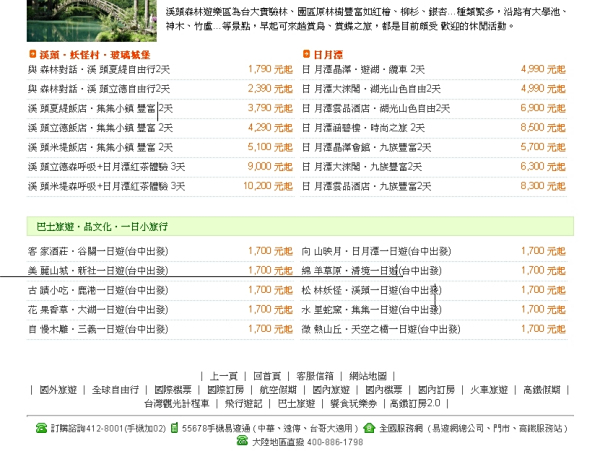Screen dimensions: 600x451
Task: Open 古蹟小吃・鹿港一日遊(台中出發) bus tour
Action: click(x=98, y=290)
